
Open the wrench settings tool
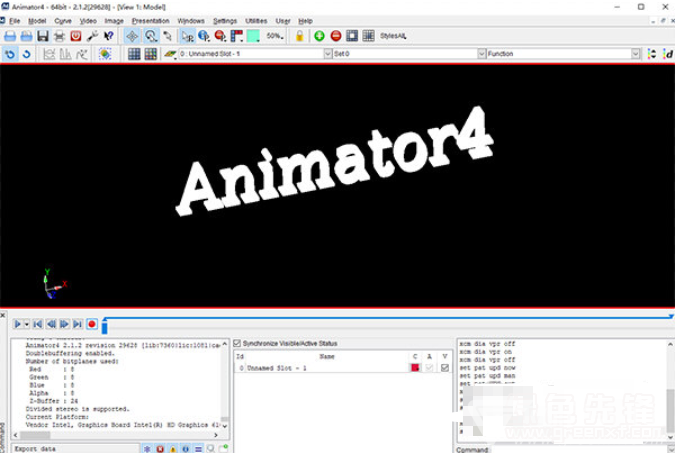(92, 36)
